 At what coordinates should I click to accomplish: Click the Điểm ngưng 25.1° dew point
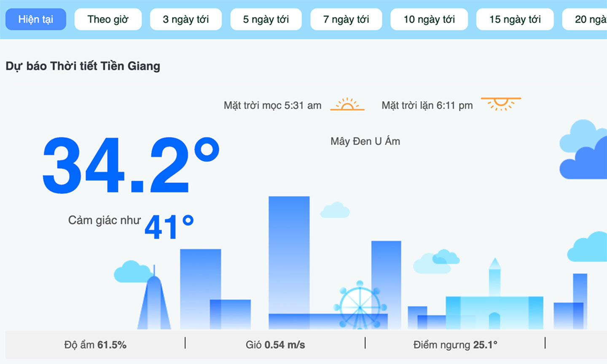pos(455,345)
